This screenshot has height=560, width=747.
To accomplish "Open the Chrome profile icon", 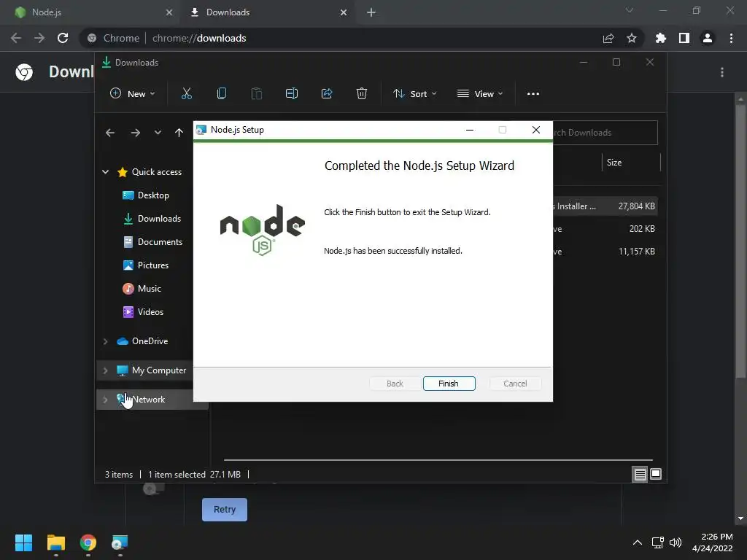I will (x=708, y=38).
